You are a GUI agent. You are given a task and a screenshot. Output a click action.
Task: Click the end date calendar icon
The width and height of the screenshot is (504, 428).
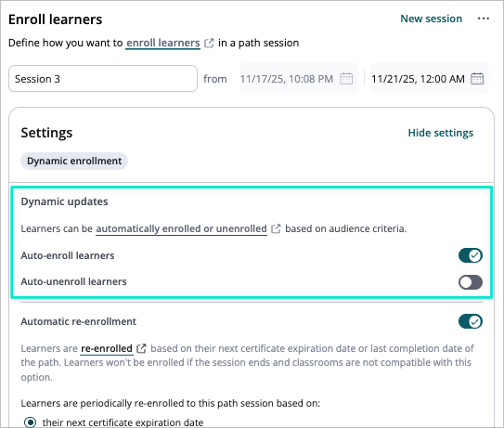click(477, 79)
